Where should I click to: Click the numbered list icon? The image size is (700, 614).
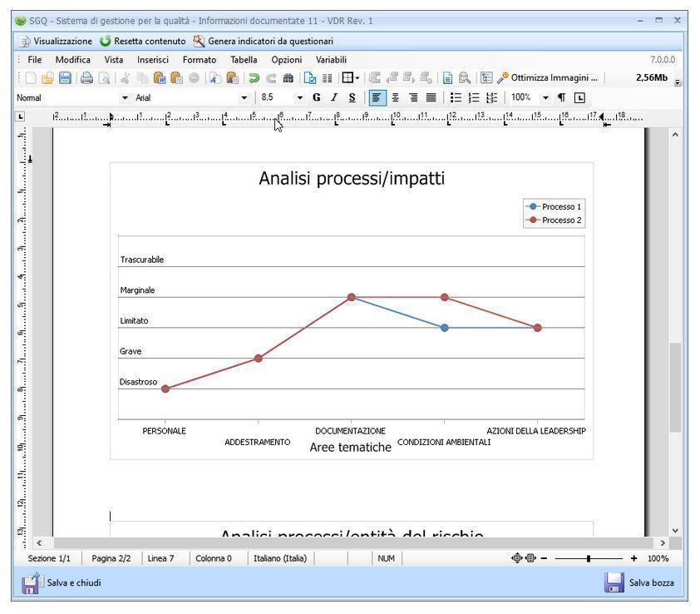tap(475, 97)
